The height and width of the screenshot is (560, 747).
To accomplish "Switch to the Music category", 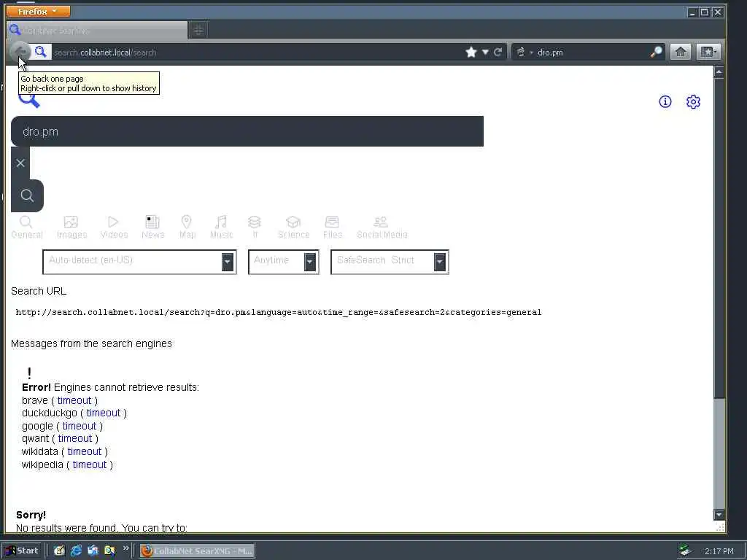I will tap(221, 227).
